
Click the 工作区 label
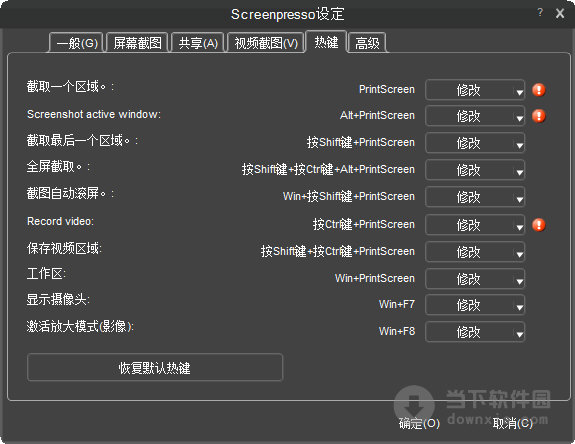[x=46, y=274]
